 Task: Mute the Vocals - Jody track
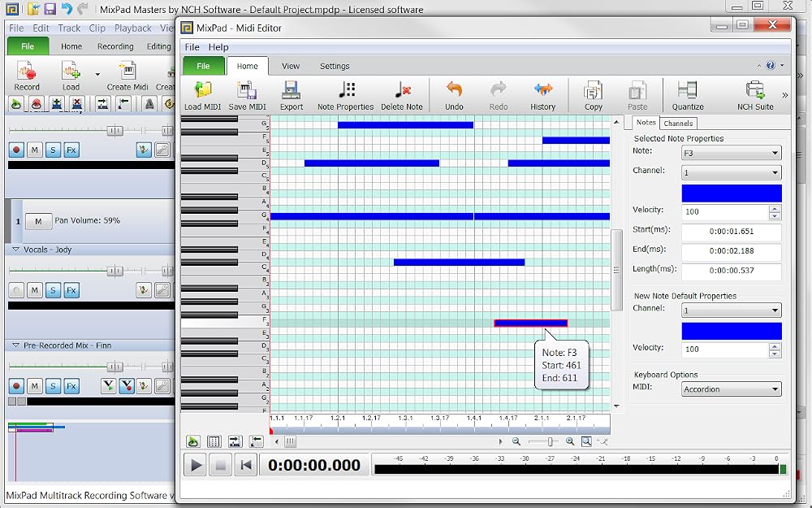point(35,290)
